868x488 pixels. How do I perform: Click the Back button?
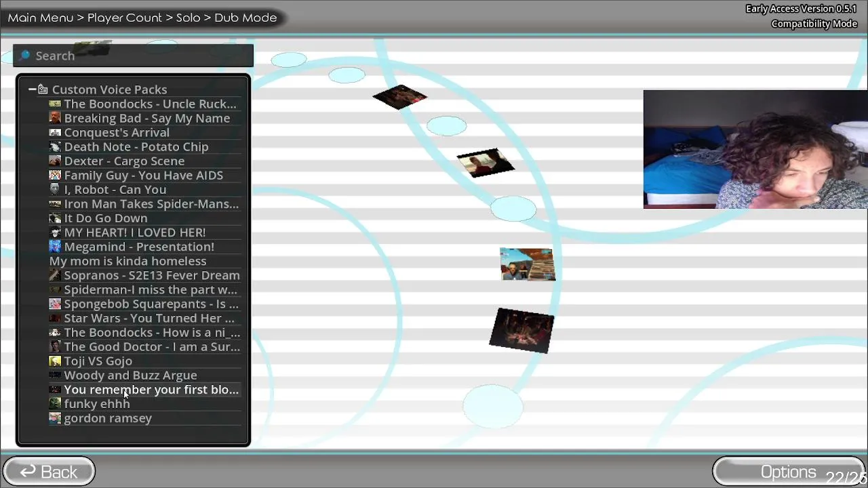[x=49, y=472]
